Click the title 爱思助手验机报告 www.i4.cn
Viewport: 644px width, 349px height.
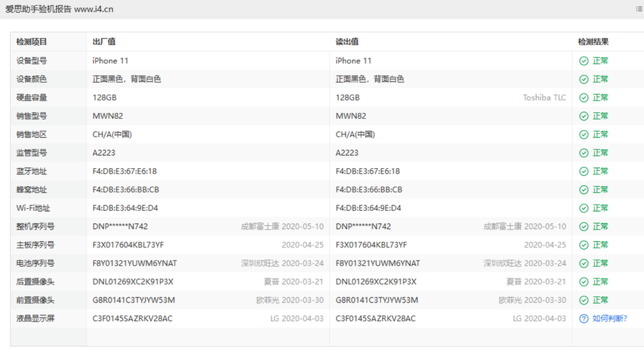59,9
